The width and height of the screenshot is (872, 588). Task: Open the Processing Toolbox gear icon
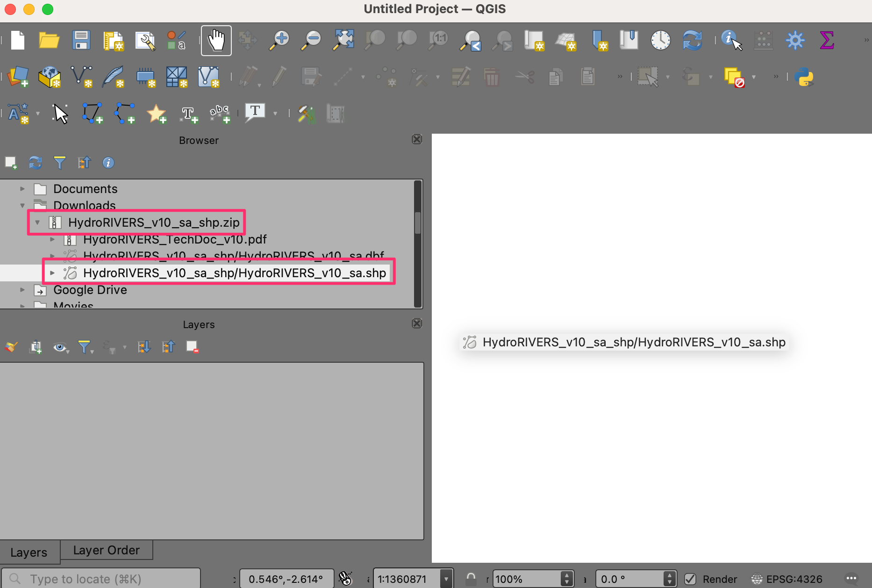[x=794, y=40]
